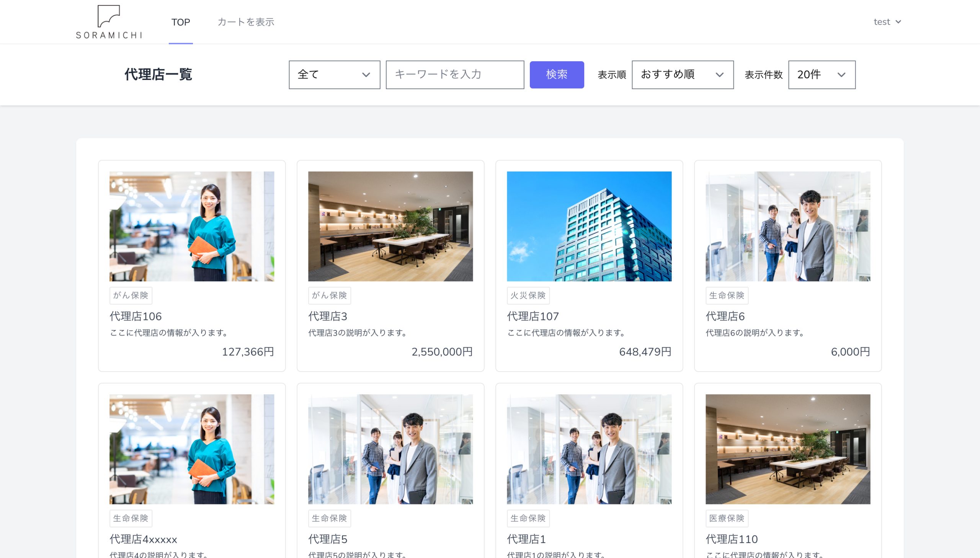Open the 代理店4xxxxx title link
This screenshot has width=980, height=558.
click(143, 539)
